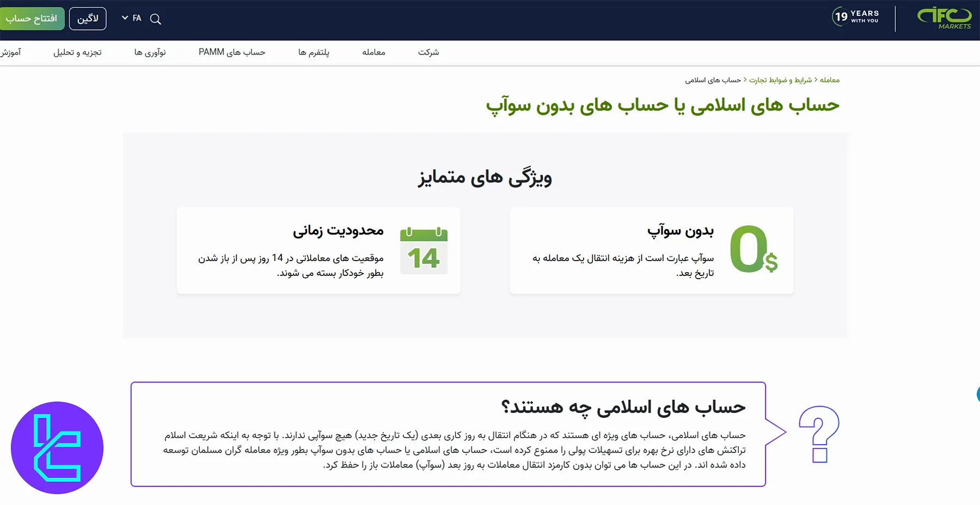
Task: Click the green calendar icon showing 14
Action: click(424, 250)
